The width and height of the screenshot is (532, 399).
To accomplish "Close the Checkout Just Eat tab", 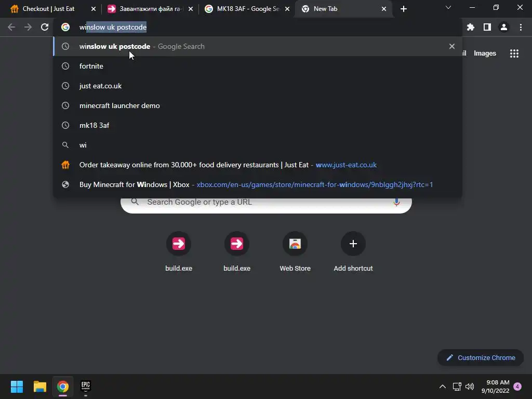I will tap(94, 9).
